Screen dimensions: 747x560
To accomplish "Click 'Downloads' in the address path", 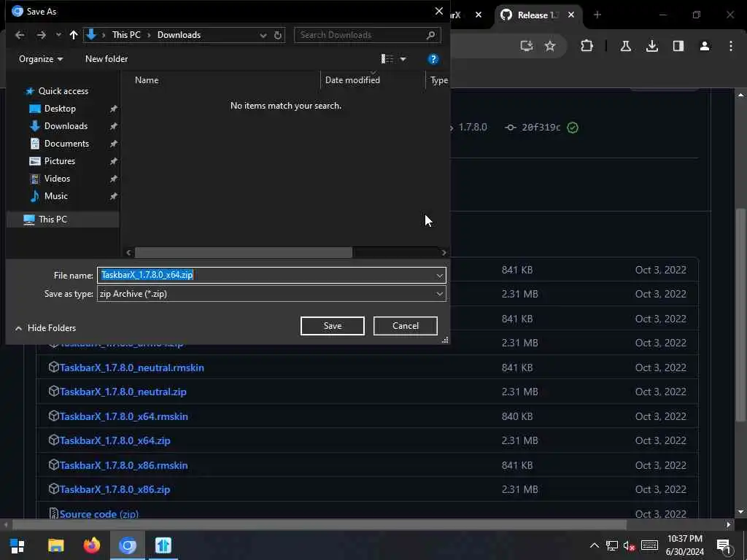I will [x=179, y=35].
